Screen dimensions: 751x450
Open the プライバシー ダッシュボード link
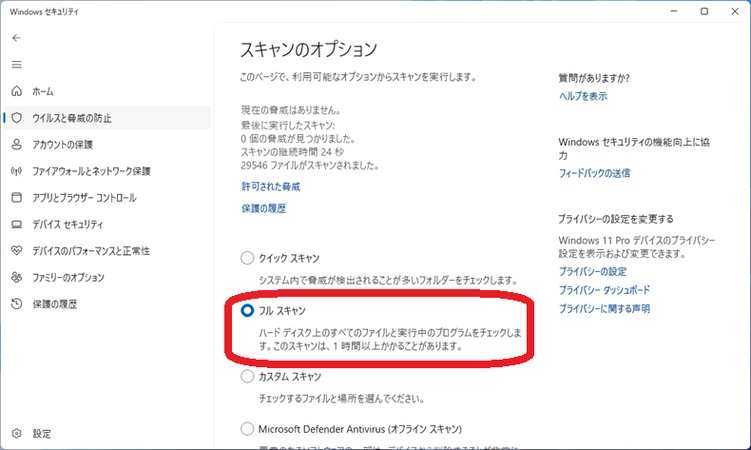tap(605, 290)
